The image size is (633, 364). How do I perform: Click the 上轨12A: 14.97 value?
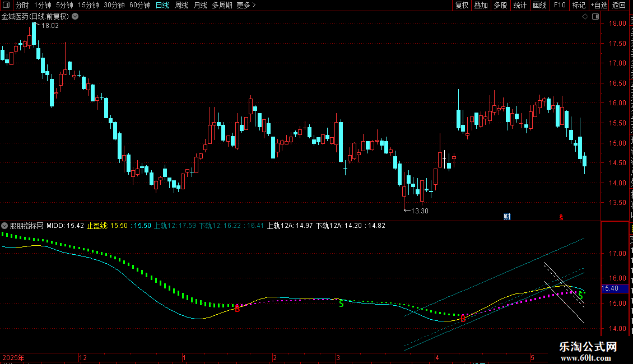[x=290, y=226]
